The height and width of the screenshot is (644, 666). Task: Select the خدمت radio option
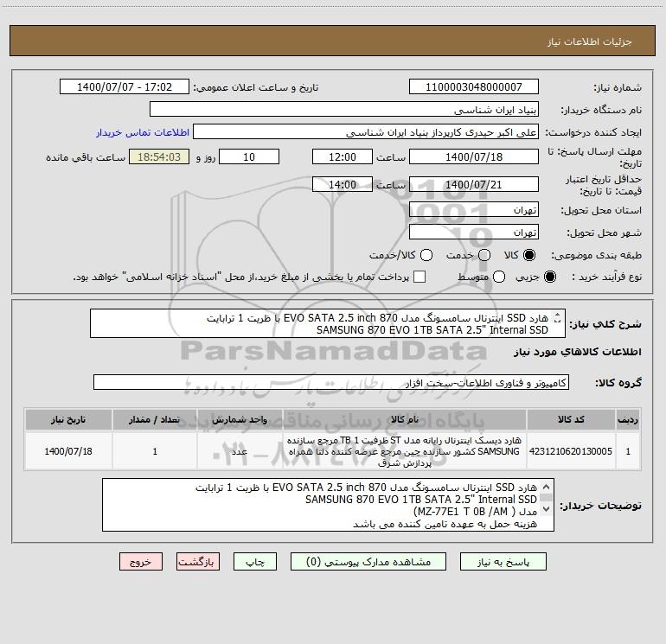484,255
